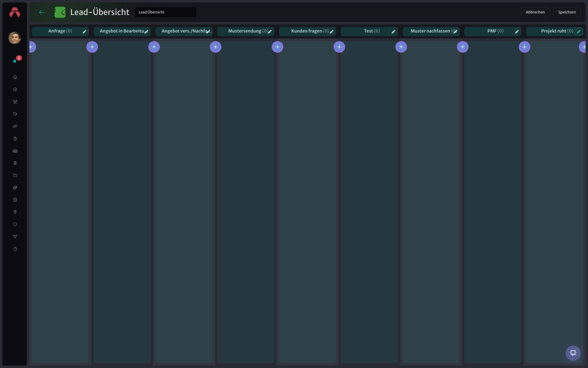Open the chain link icon in sidebar
Viewport: 588px width, 368px height.
click(x=15, y=126)
